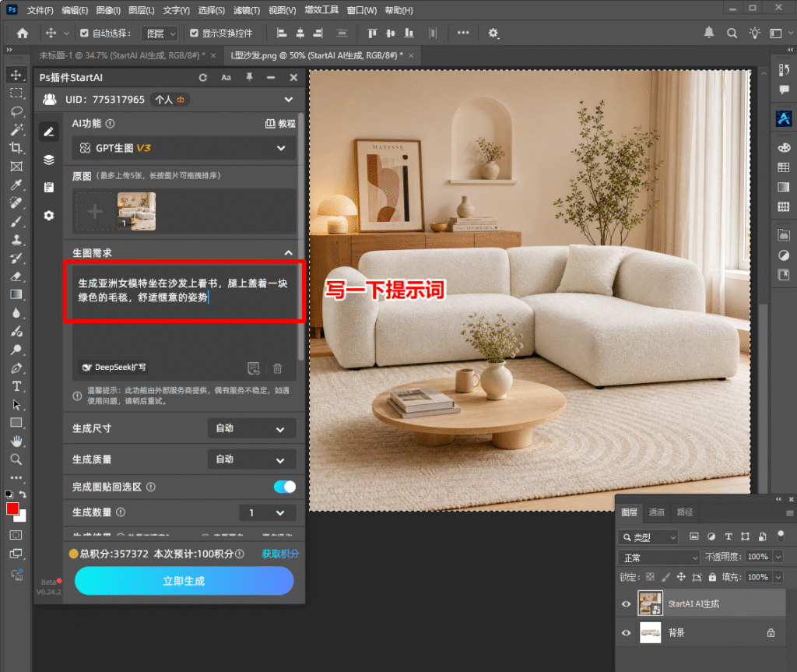
Task: Select the Eraser tool
Action: click(16, 276)
